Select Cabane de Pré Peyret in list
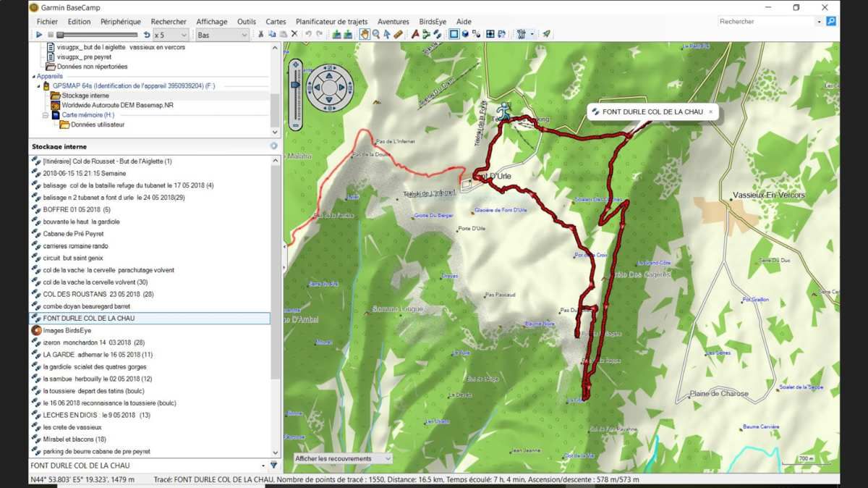Viewport: 868px width, 488px height. point(73,234)
